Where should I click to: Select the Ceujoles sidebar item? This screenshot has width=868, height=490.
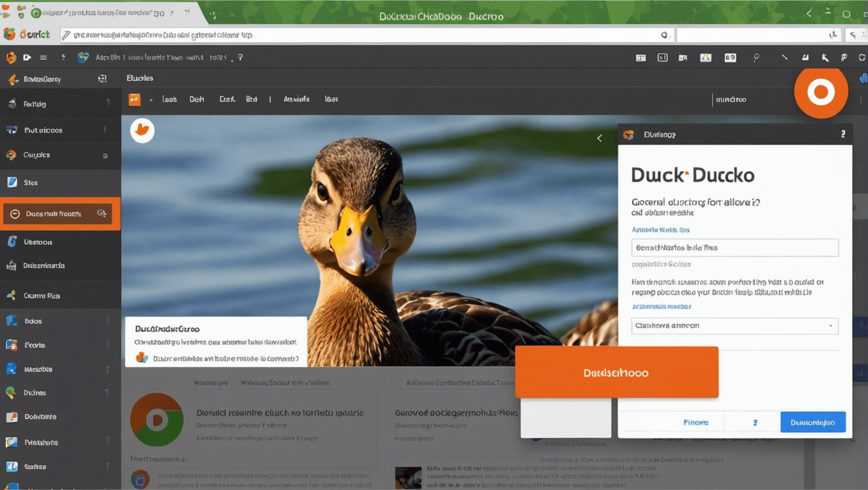(60, 155)
